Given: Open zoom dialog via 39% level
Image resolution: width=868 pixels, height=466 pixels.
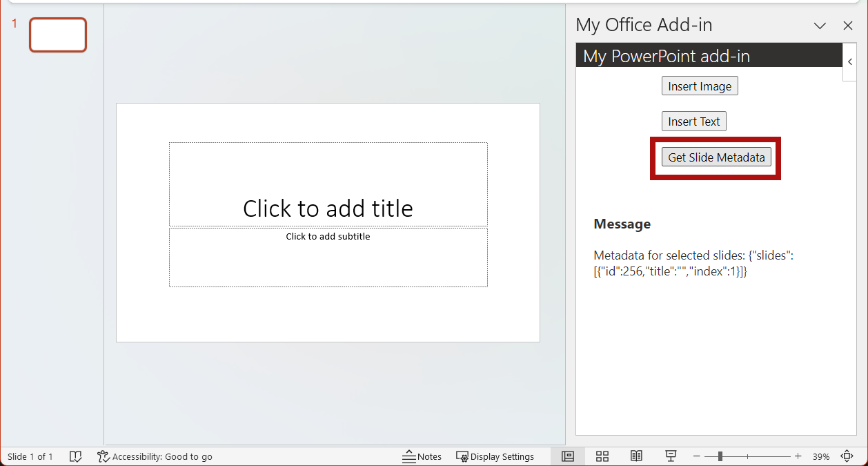Looking at the screenshot, I should 820,456.
